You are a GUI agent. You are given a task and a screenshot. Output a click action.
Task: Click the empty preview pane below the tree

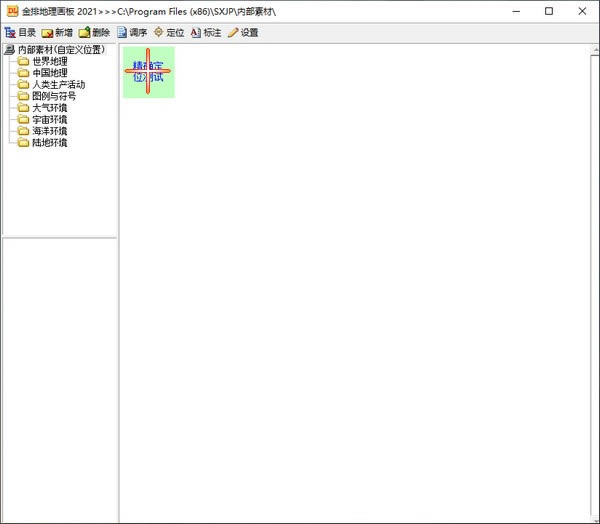coord(59,380)
